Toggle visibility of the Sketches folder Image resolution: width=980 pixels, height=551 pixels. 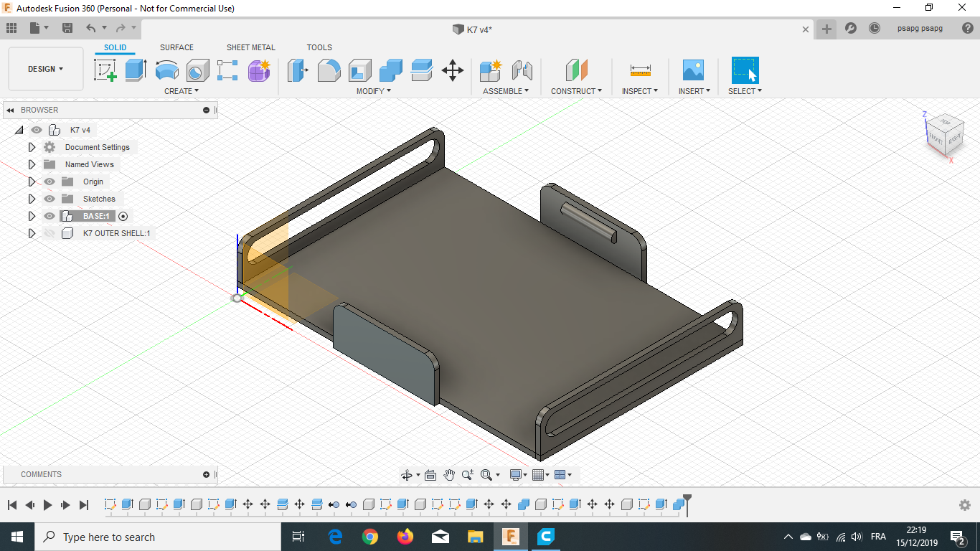pyautogui.click(x=50, y=199)
